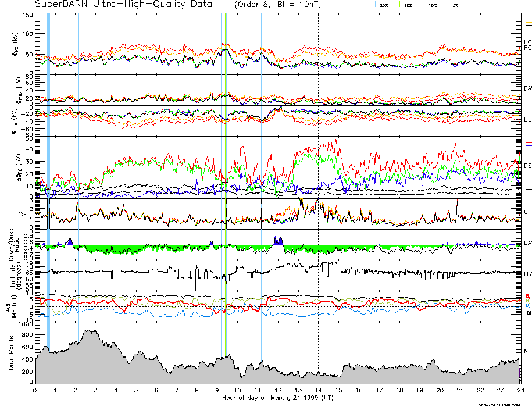Viewport: 532px width, 407px height.
Task: Click the purple horizontal threshold line at 600
Action: pyautogui.click(x=349, y=347)
